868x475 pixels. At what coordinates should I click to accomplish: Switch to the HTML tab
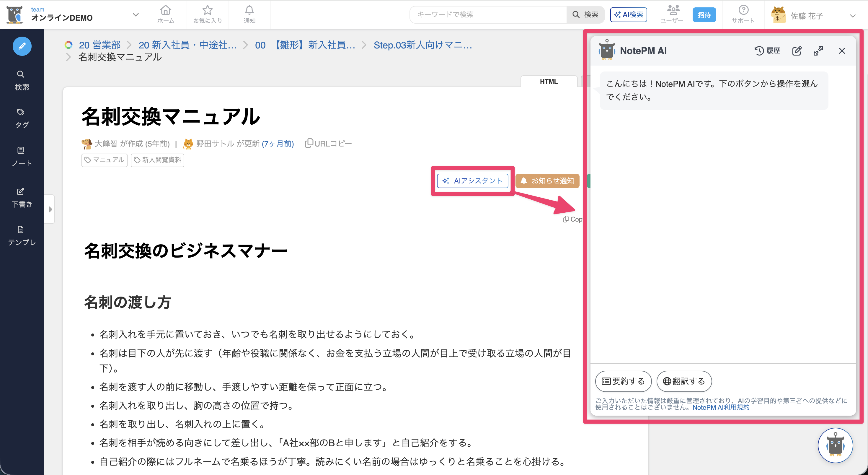(x=549, y=82)
